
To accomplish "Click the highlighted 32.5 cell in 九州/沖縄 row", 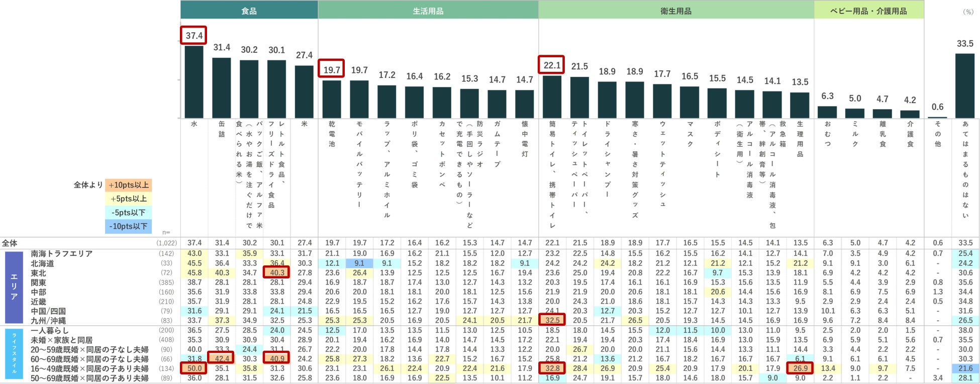I will (552, 321).
